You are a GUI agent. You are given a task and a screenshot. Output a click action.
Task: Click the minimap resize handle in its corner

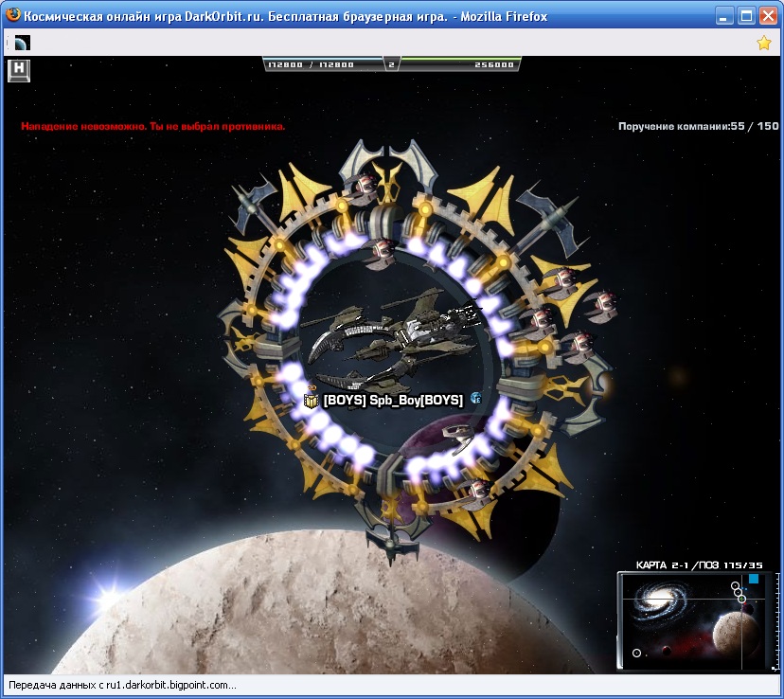pos(775,668)
